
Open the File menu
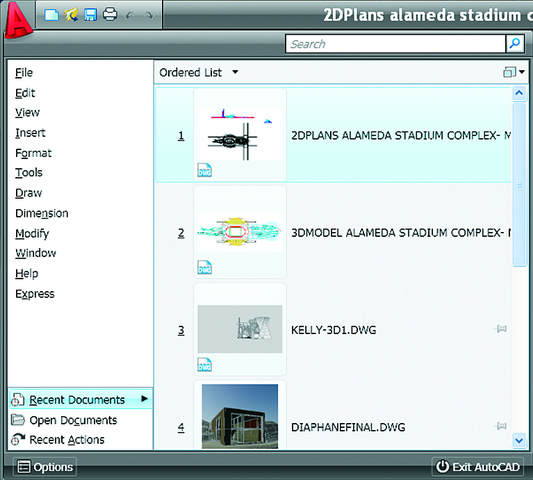point(24,72)
